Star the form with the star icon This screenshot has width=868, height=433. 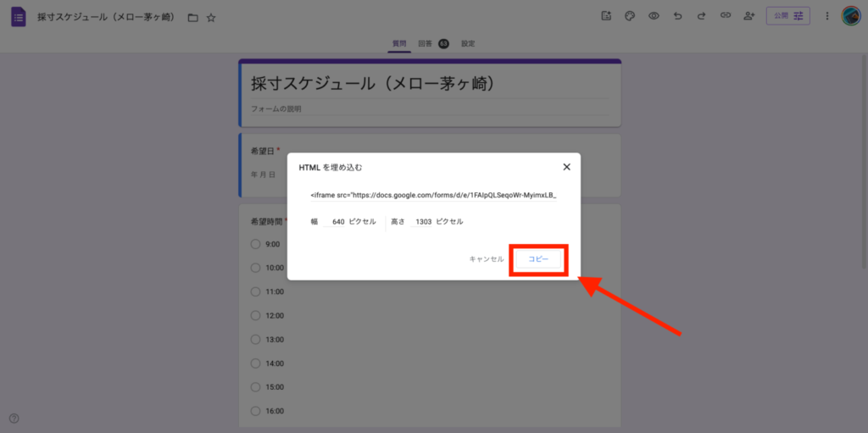[211, 17]
